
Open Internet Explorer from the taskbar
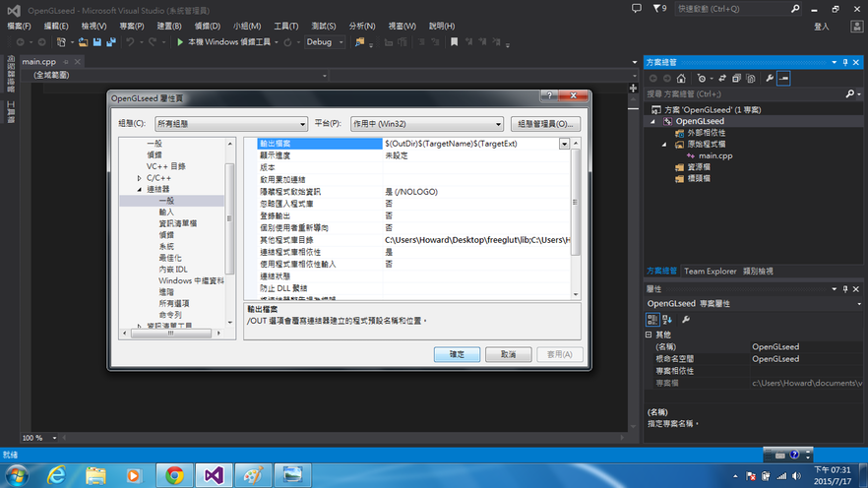(56, 475)
